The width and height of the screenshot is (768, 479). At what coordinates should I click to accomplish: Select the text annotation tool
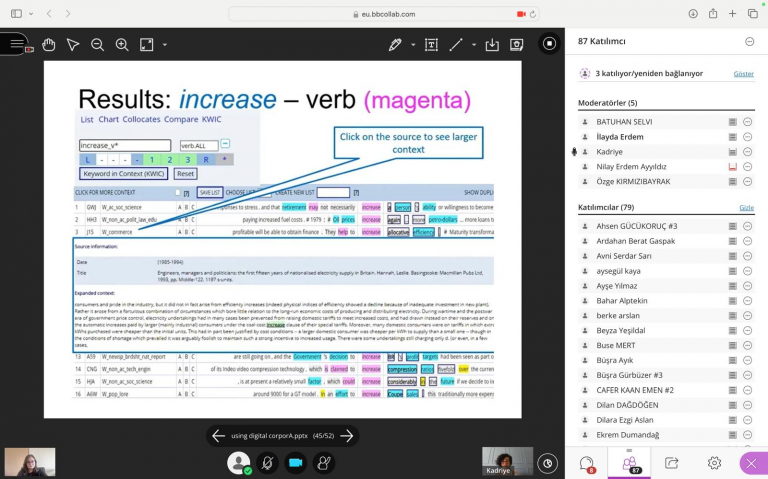tap(431, 45)
